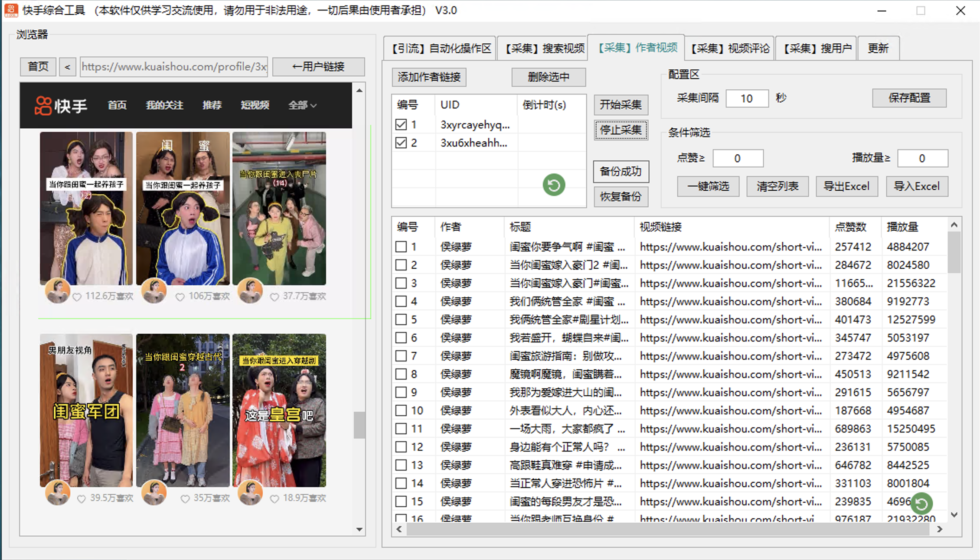This screenshot has width=980, height=560.
Task: Check the checkbox for video row 1 by 侯绿萝
Action: click(x=400, y=246)
